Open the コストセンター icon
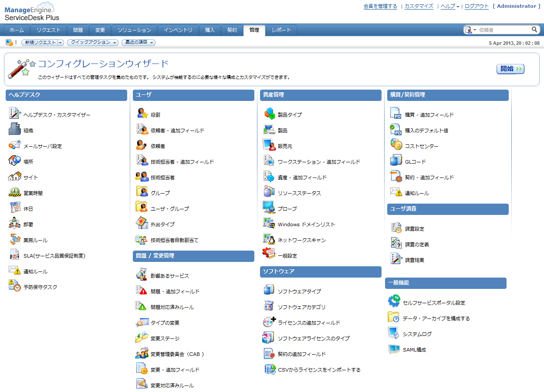The width and height of the screenshot is (544, 392). click(396, 145)
